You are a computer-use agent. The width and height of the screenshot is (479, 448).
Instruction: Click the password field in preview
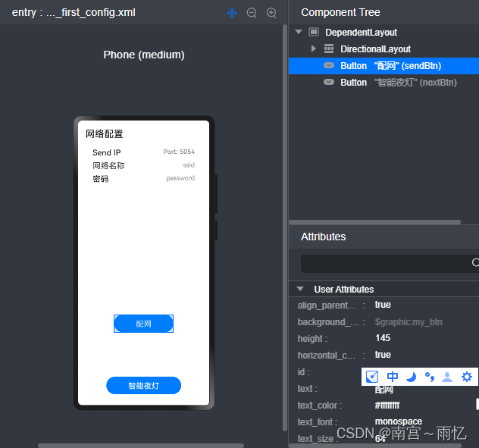point(180,178)
